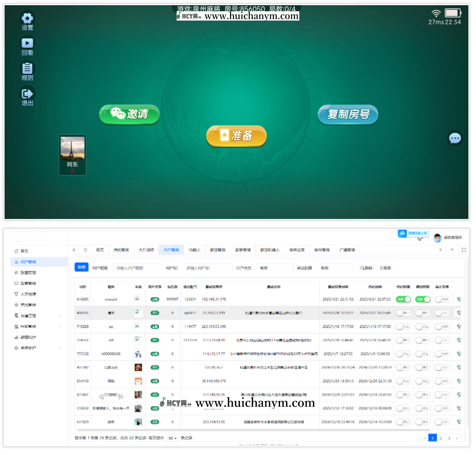
Task: Switch to the 机器人 tab
Action: coord(194,250)
